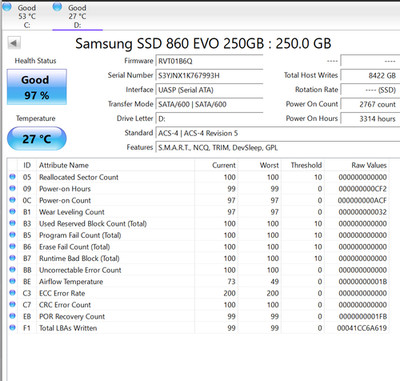Select the POR Recovery Count attribute name

[72, 316]
